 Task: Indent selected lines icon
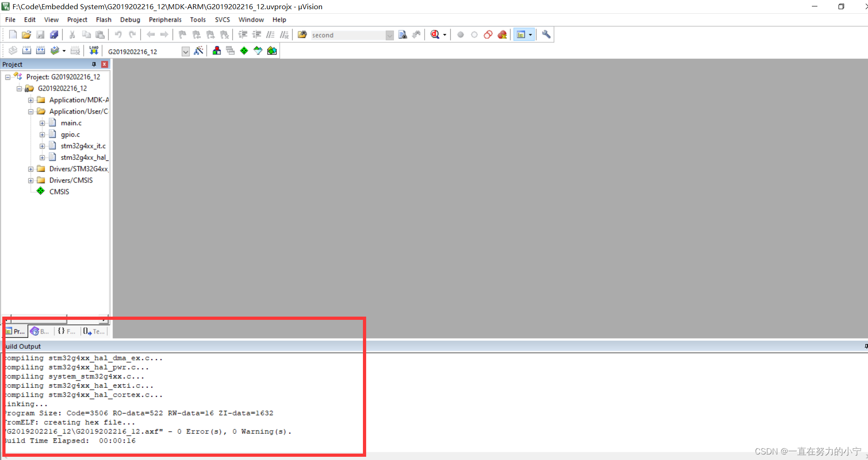(243, 34)
